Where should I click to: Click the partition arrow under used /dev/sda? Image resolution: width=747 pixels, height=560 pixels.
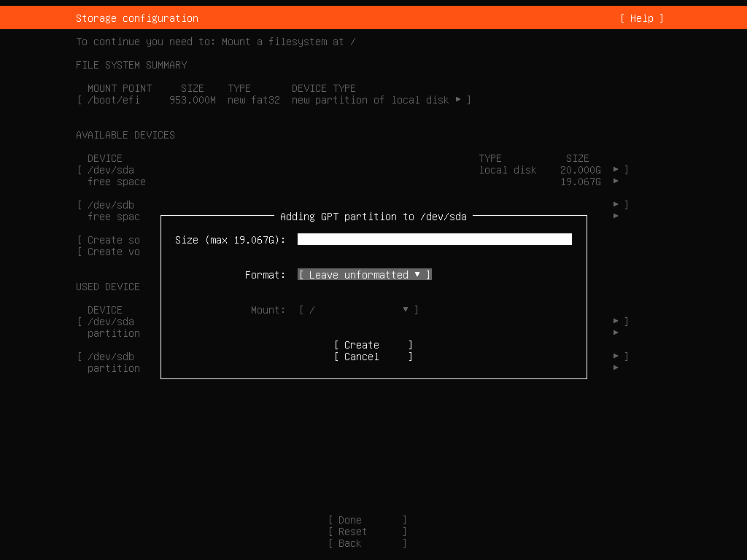pyautogui.click(x=616, y=333)
